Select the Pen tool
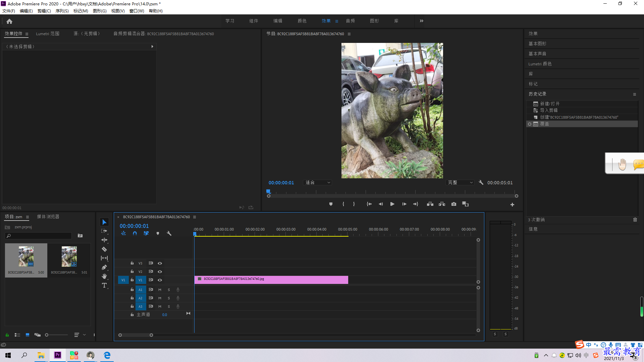This screenshot has height=362, width=644. [104, 267]
